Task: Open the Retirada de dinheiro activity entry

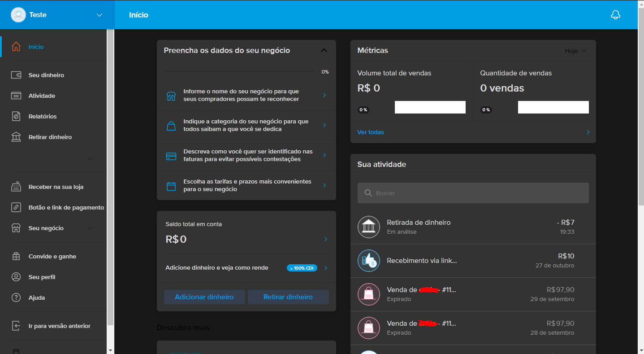Action: 473,227
